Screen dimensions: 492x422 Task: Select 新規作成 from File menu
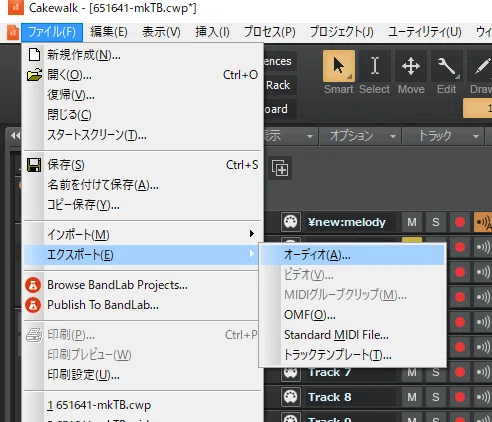point(143,55)
